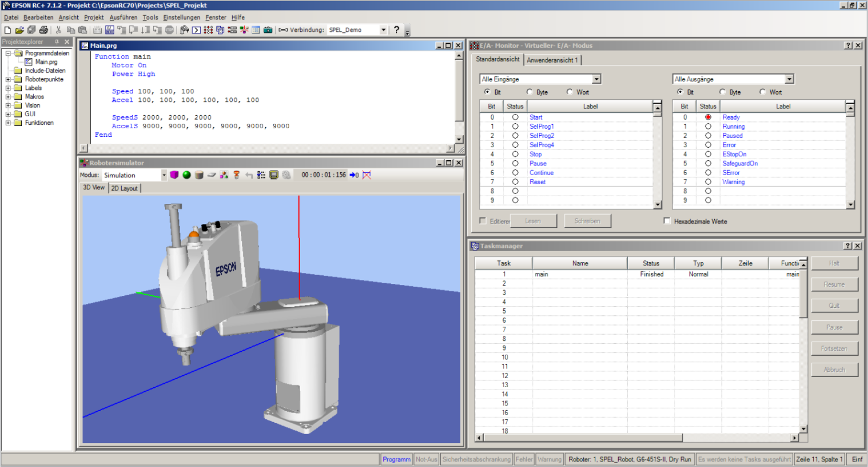The width and height of the screenshot is (868, 467).
Task: Paste from clipboard via toolbar icon
Action: (x=83, y=30)
